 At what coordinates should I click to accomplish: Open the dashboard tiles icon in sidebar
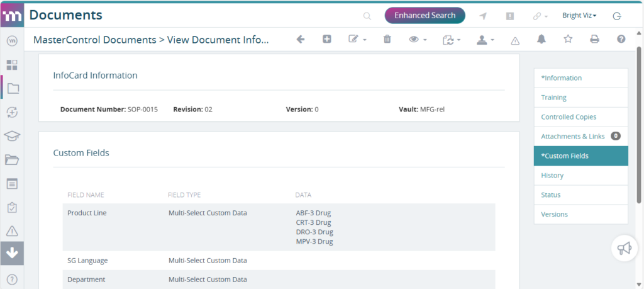pos(13,65)
